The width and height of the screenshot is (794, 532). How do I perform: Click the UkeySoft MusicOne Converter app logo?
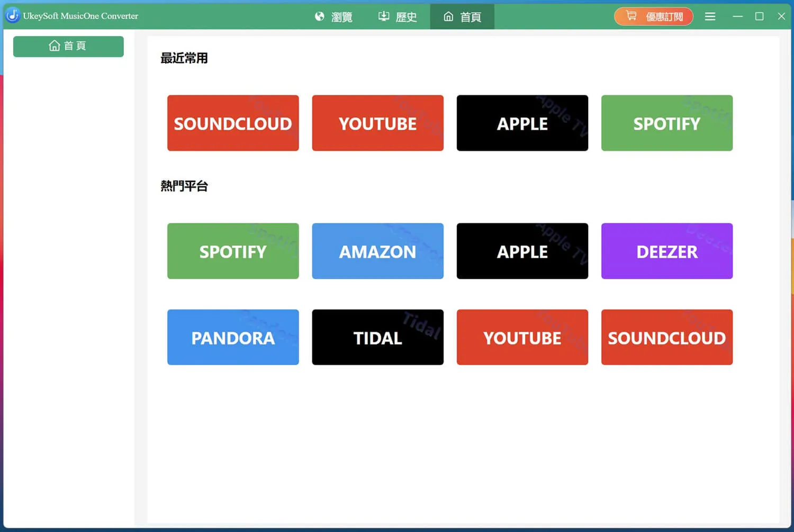click(x=13, y=16)
